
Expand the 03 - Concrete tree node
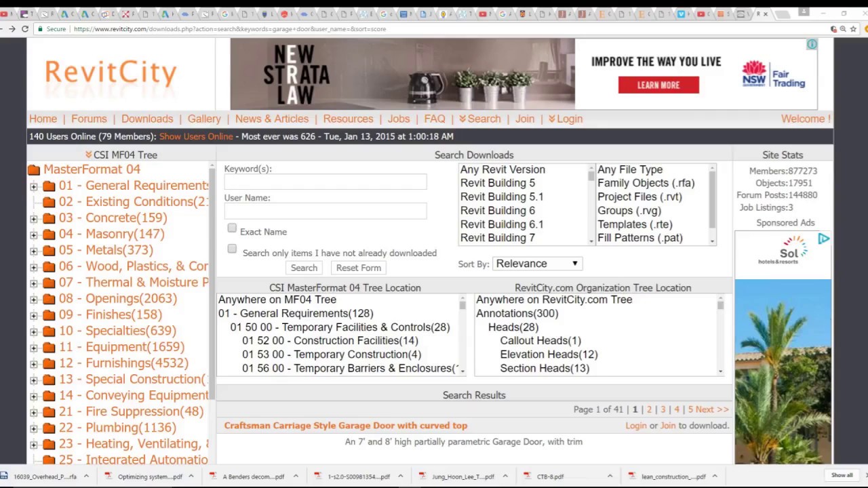[34, 218]
